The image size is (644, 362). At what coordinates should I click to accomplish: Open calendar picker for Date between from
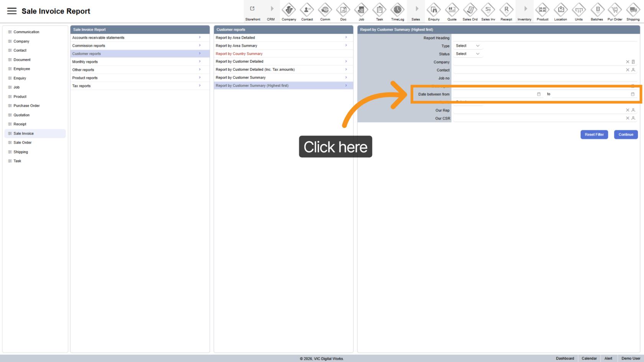pos(539,94)
